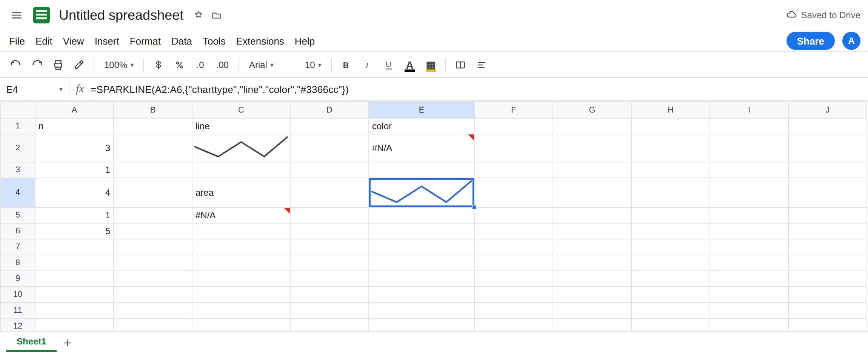Select cell C2 with black sparkline
The width and height of the screenshot is (868, 352).
tap(241, 148)
